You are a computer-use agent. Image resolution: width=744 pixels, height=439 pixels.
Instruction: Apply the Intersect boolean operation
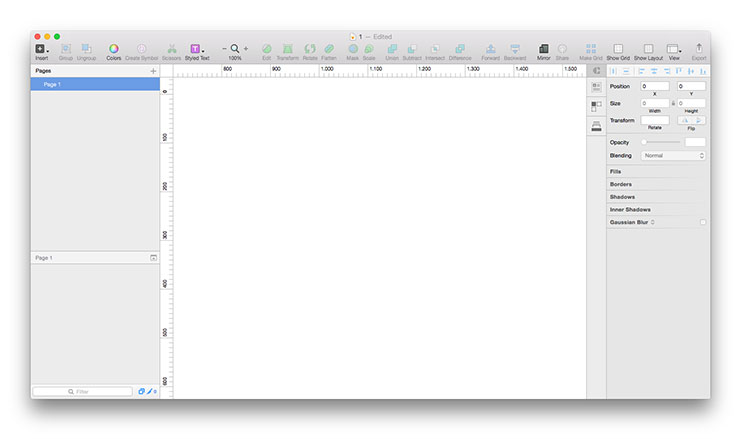point(435,49)
